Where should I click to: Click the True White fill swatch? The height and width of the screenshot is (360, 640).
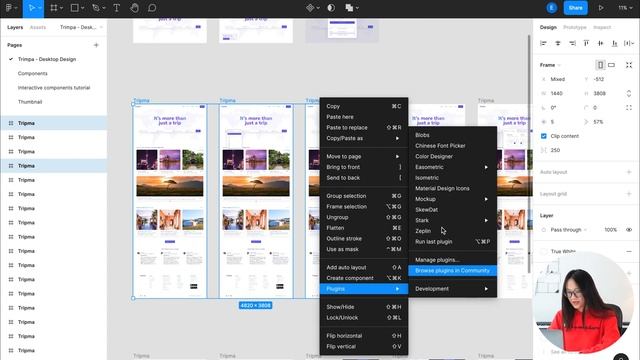[543, 251]
